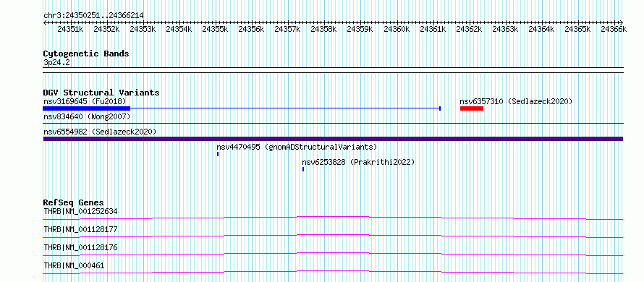Open nsv4470495 (gnomADStructuralVariants) label
Image resolution: width=644 pixels, height=282 pixels.
tap(297, 147)
